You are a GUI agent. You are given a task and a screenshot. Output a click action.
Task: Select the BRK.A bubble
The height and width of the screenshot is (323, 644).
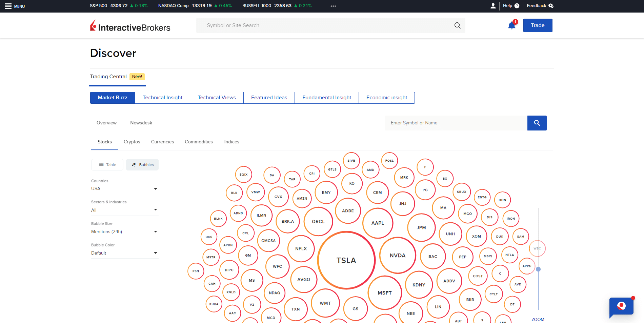coord(288,221)
